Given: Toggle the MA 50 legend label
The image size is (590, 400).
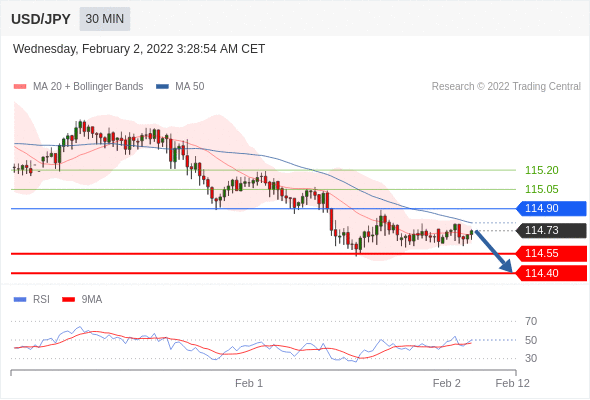Looking at the screenshot, I should [x=190, y=87].
